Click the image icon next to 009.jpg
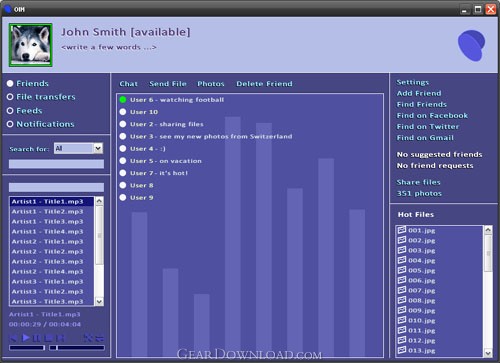The height and width of the screenshot is (363, 500). 402,310
